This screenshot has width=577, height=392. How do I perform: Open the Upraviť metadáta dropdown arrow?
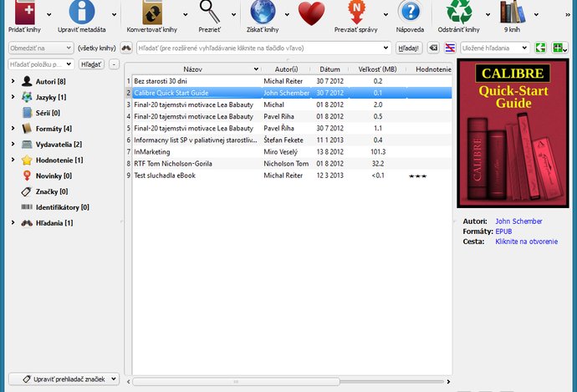[x=114, y=15]
